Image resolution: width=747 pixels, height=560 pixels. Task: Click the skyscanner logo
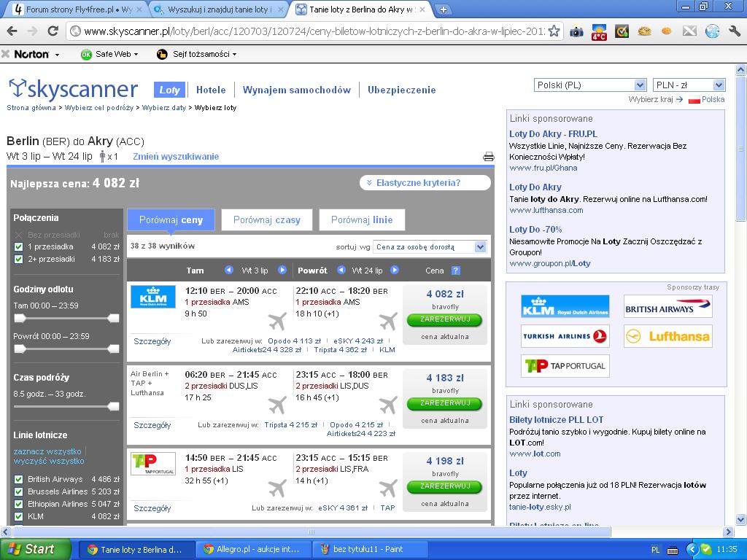[x=74, y=88]
